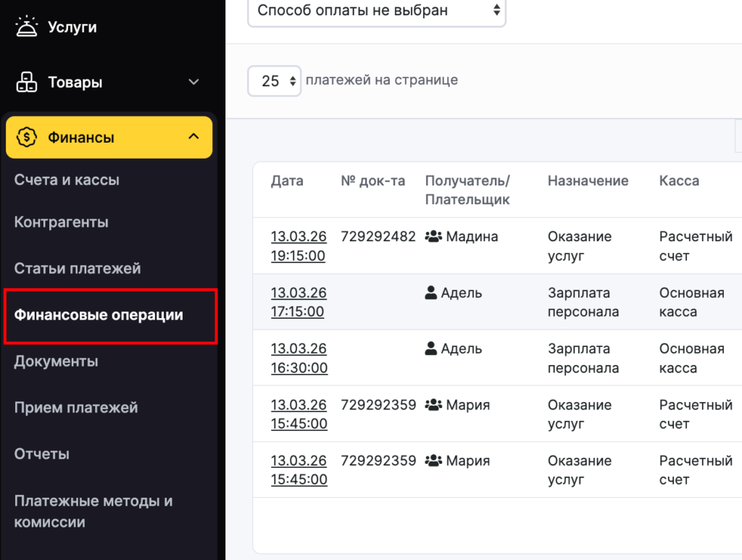Open Платежные методы и комиссии
The width and height of the screenshot is (742, 560).
[93, 511]
